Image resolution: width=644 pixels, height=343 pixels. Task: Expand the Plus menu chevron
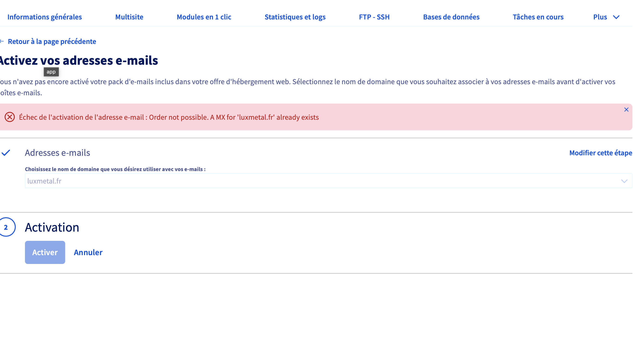(616, 17)
